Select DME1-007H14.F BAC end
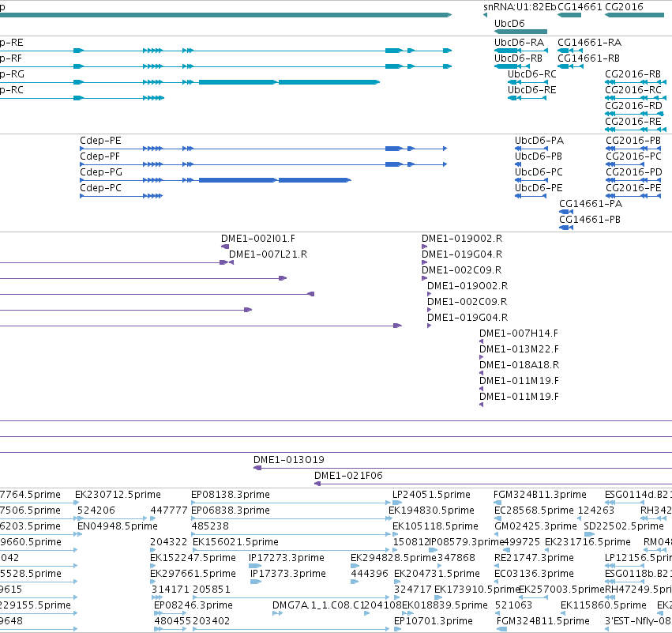This screenshot has height=633, width=672. pos(481,341)
